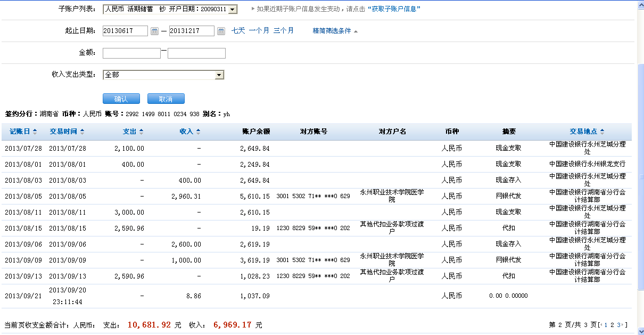
Task: Sort the table by 支出 column
Action: click(133, 132)
